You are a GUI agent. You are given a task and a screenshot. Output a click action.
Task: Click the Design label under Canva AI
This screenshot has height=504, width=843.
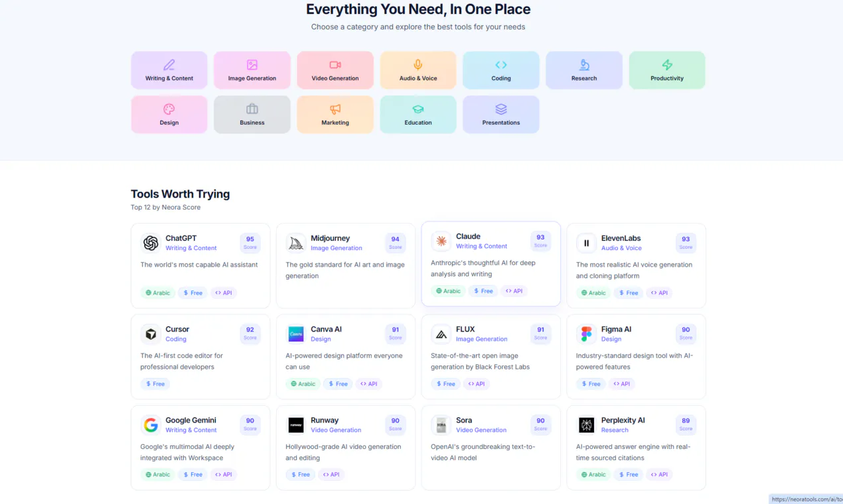[x=321, y=339]
